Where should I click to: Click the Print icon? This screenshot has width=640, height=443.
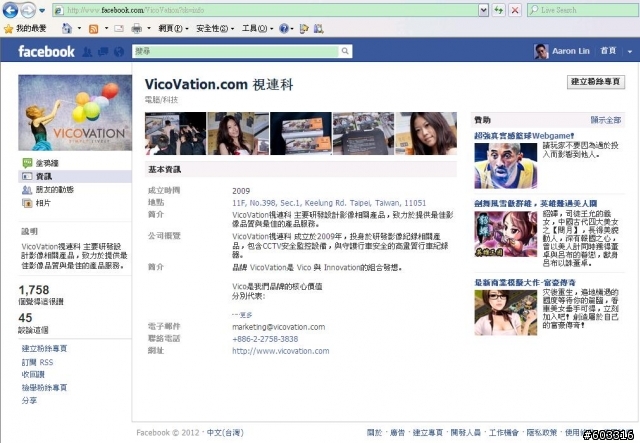click(x=136, y=29)
